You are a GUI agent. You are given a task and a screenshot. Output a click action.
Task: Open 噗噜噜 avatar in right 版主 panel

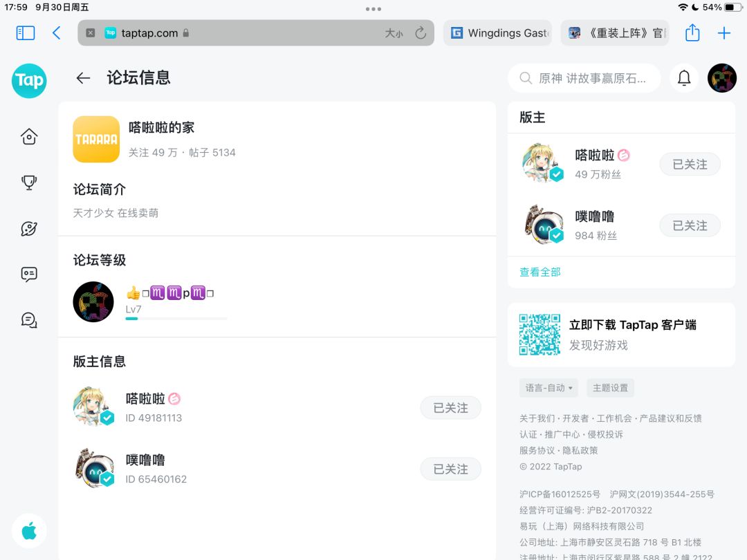click(544, 224)
